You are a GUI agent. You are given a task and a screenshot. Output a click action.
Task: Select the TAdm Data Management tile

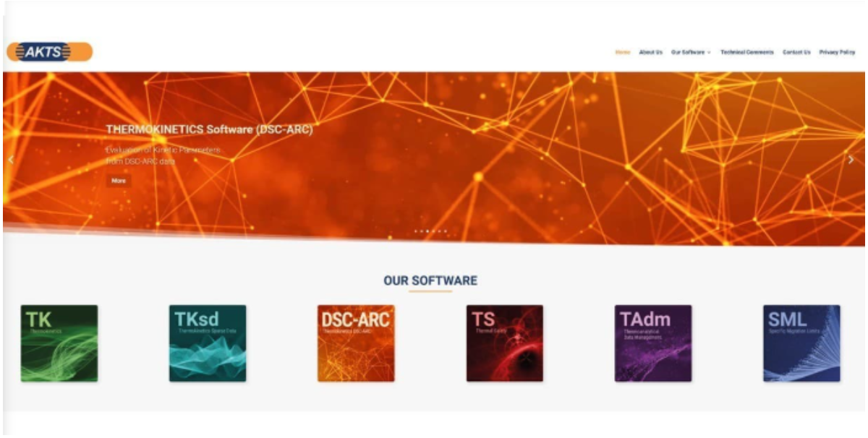[x=653, y=343]
